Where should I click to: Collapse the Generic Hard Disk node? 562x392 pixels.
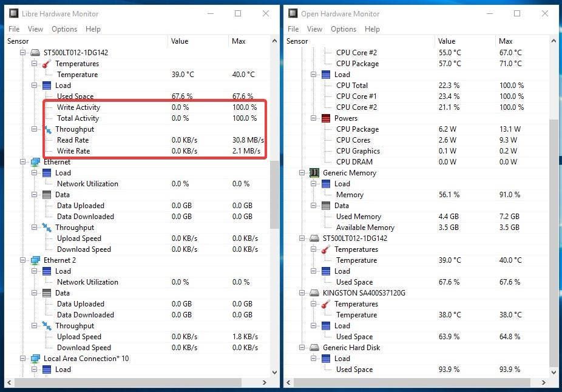pyautogui.click(x=302, y=348)
